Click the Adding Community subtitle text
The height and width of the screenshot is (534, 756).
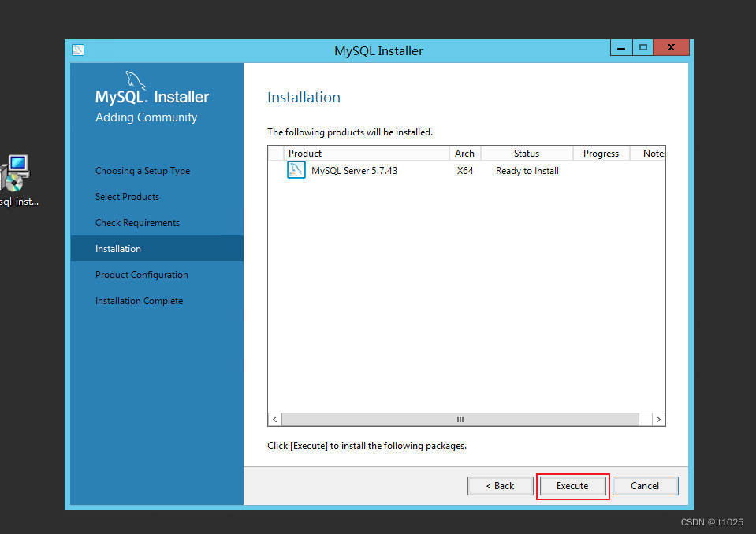pyautogui.click(x=146, y=117)
